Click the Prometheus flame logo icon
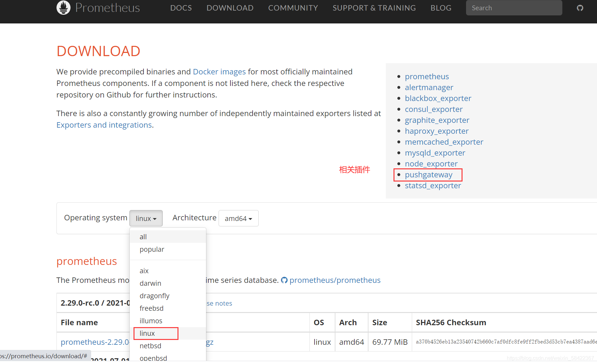 point(64,7)
